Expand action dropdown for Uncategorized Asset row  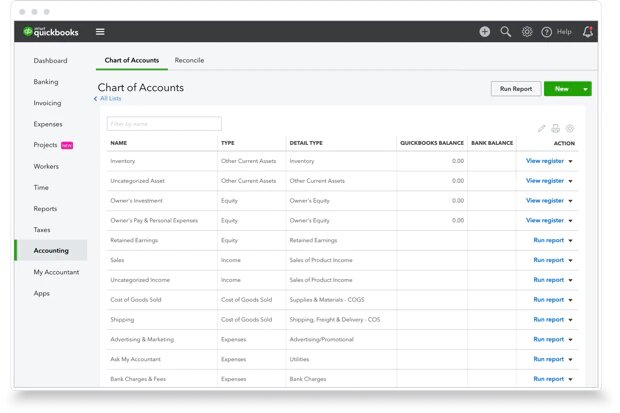[x=570, y=181]
